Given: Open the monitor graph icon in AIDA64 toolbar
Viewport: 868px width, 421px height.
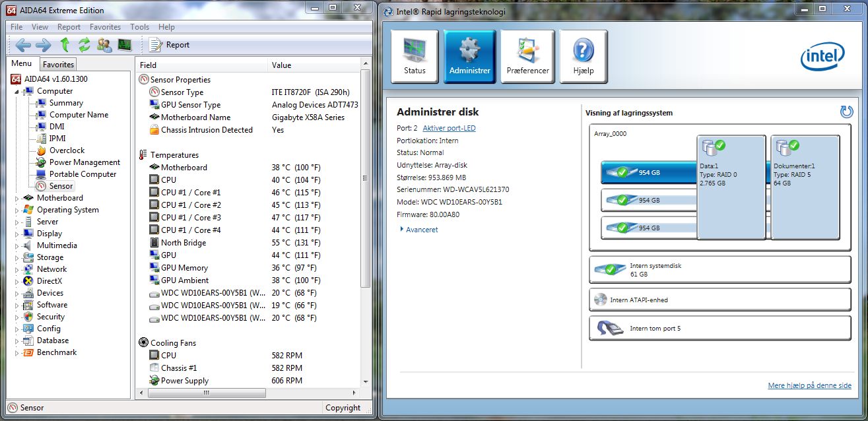Looking at the screenshot, I should [x=125, y=45].
